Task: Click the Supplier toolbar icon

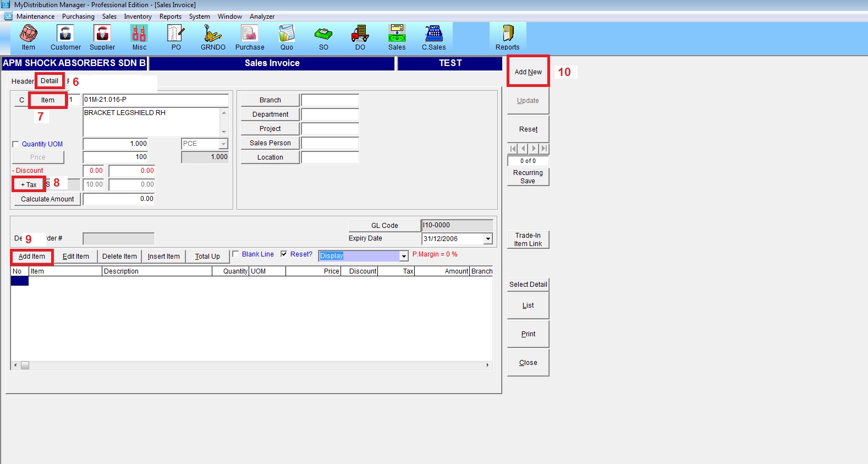Action: pos(102,37)
